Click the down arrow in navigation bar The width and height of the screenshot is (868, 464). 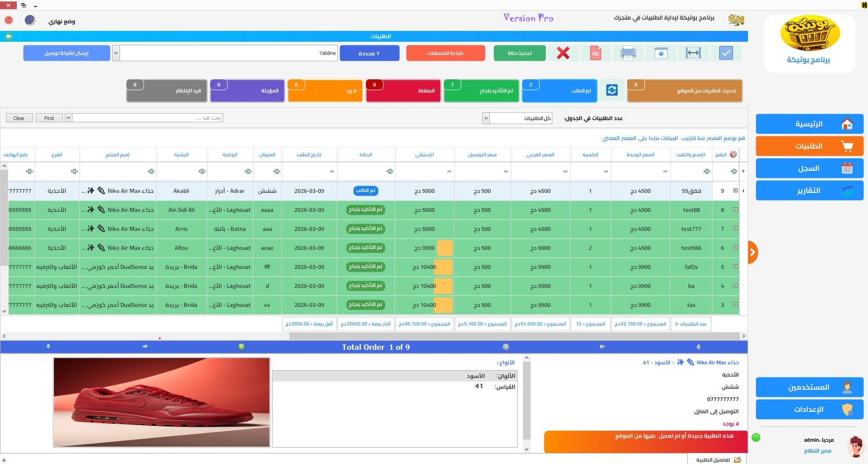pyautogui.click(x=48, y=346)
